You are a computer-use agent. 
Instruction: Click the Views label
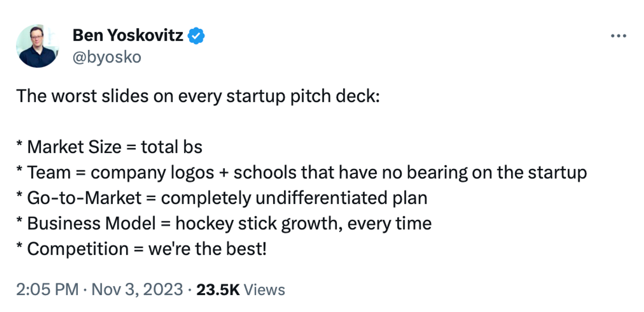(264, 289)
